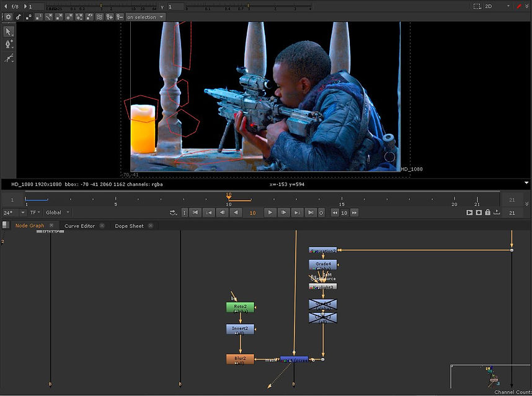Expand timeline double chevron at right
The width and height of the screenshot is (532, 396).
pos(527,204)
